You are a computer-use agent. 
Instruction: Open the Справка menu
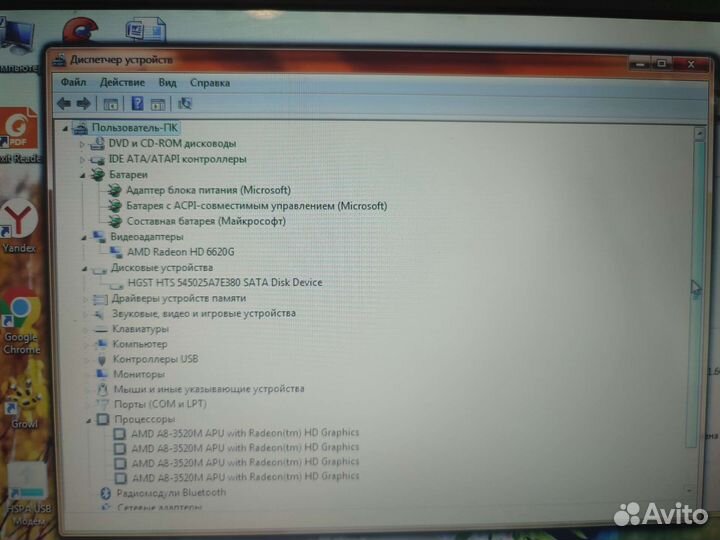click(x=210, y=83)
